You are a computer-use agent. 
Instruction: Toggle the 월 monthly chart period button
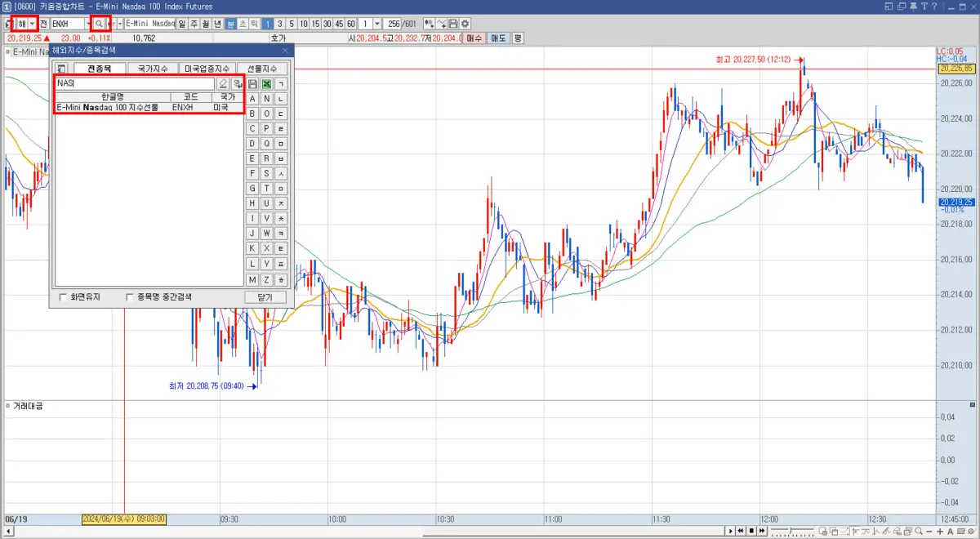206,24
